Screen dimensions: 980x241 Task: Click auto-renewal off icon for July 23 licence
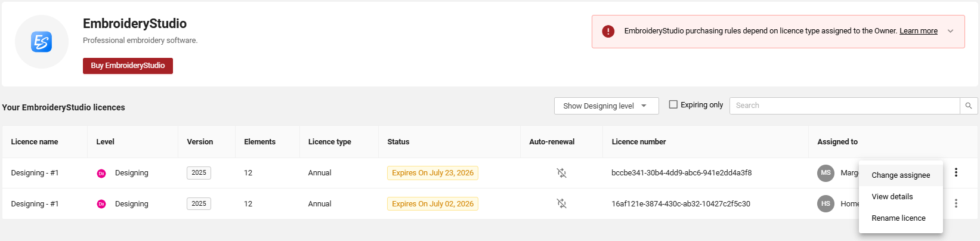(561, 173)
